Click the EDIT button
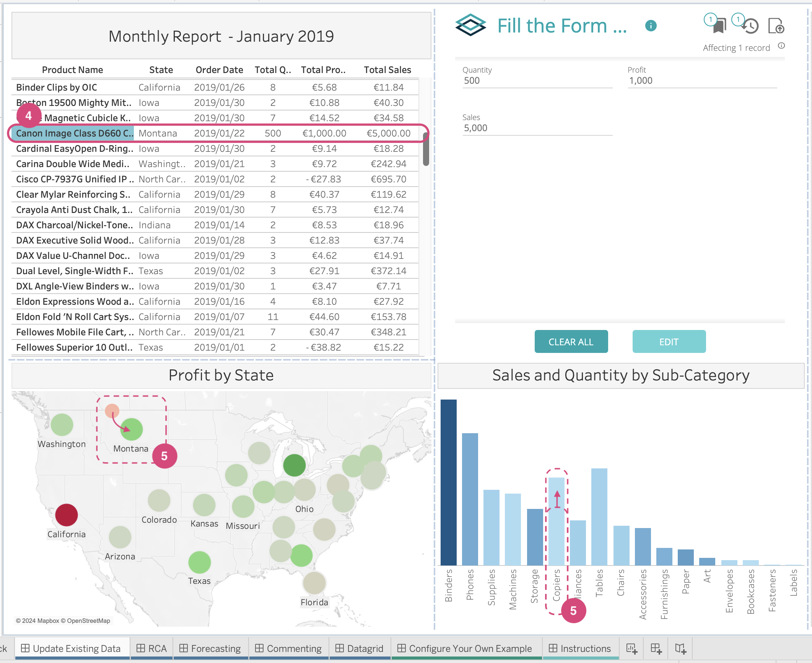This screenshot has width=812, height=663. click(669, 341)
